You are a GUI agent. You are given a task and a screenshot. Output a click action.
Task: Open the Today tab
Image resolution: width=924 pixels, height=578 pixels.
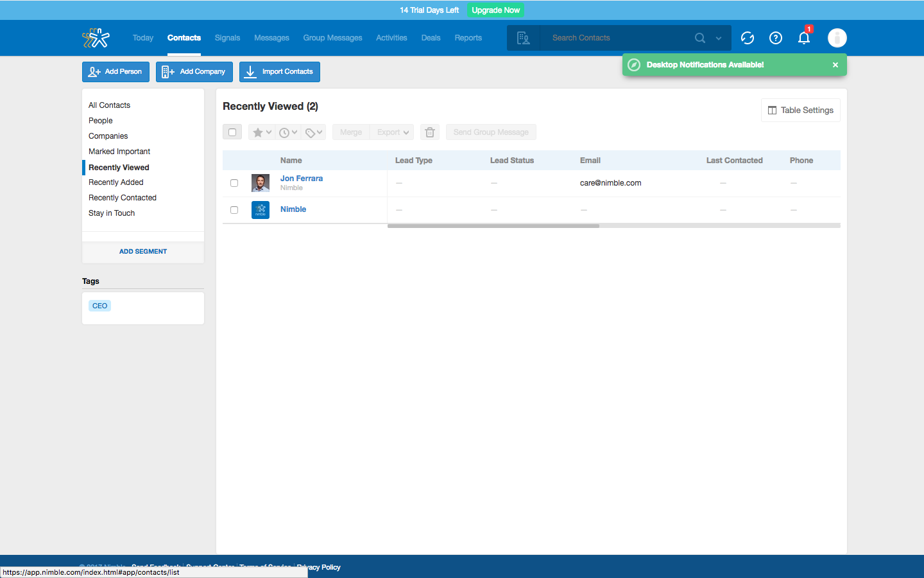pyautogui.click(x=143, y=38)
